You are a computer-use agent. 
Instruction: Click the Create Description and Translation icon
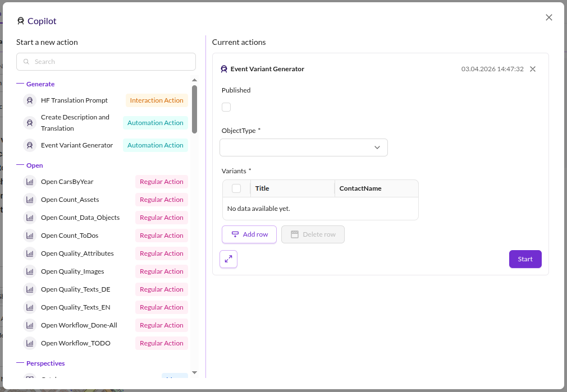point(30,123)
